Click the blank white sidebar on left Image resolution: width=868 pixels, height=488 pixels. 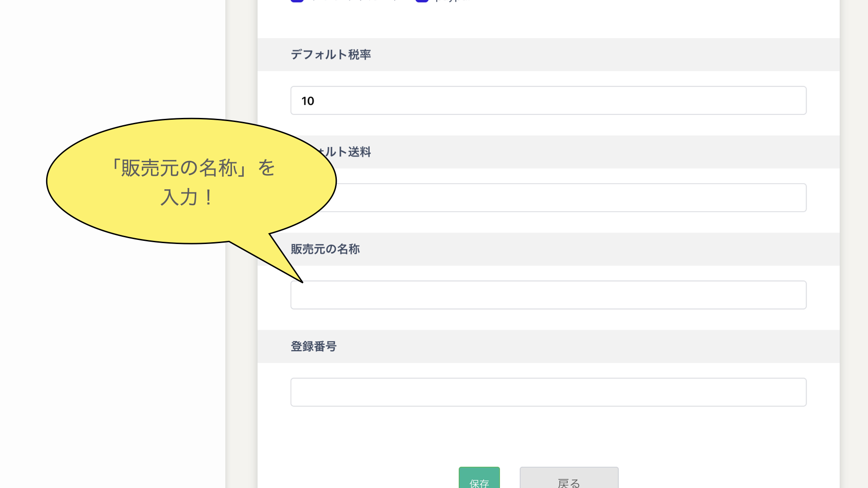(x=113, y=361)
